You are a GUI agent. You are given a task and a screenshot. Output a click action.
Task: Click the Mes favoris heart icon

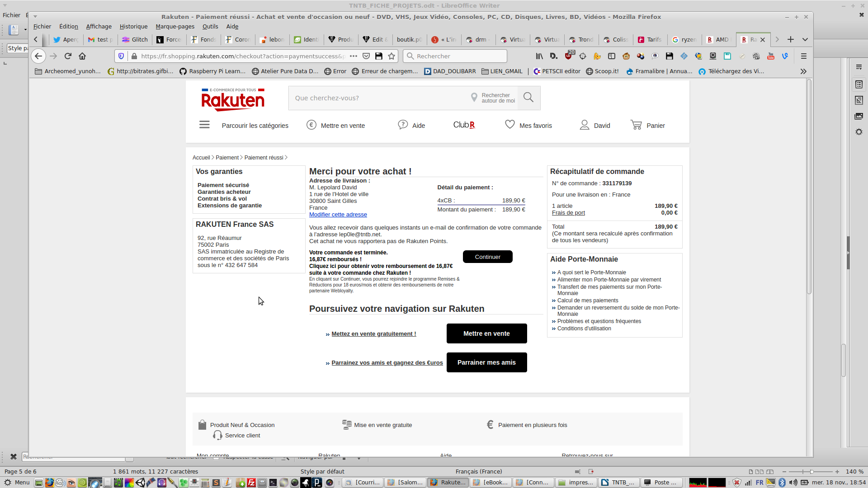coord(510,125)
